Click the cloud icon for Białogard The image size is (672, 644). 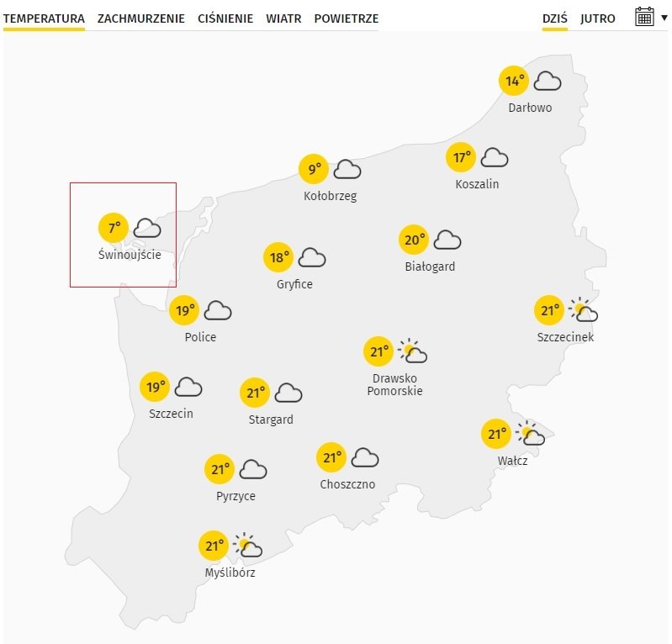(447, 240)
